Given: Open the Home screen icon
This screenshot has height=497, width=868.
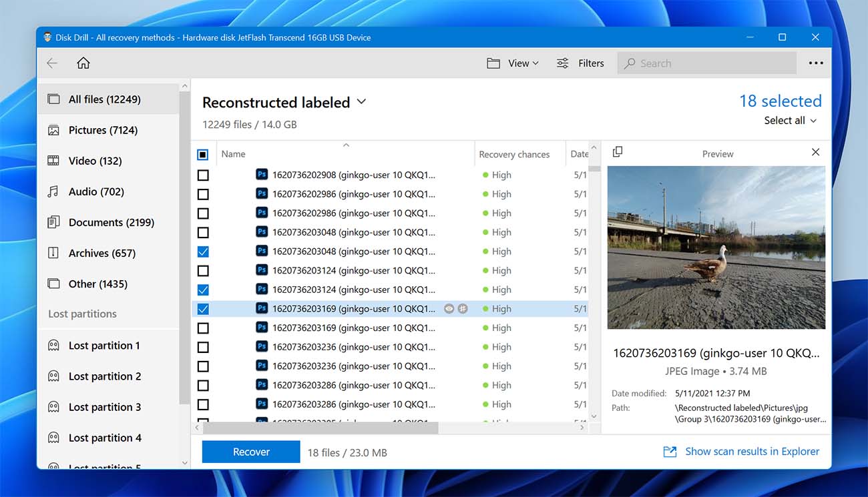Looking at the screenshot, I should pos(83,63).
